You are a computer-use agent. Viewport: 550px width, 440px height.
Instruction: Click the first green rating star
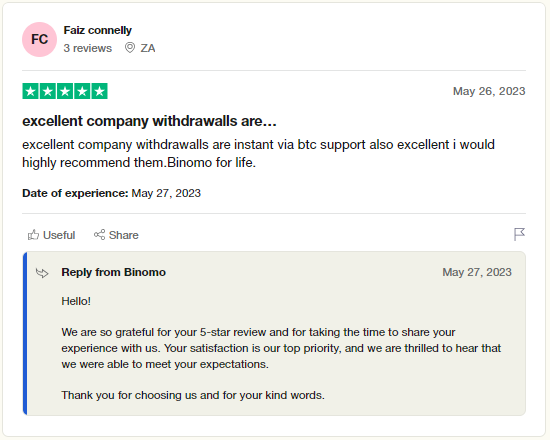31,91
